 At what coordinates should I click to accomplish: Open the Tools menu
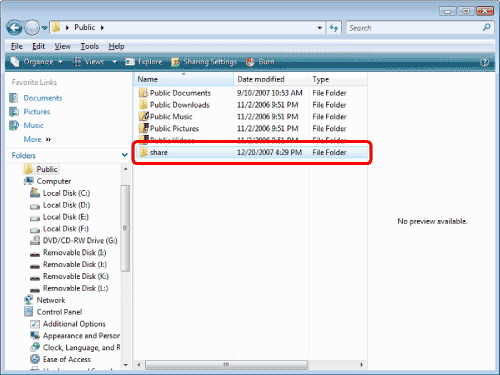pos(90,46)
